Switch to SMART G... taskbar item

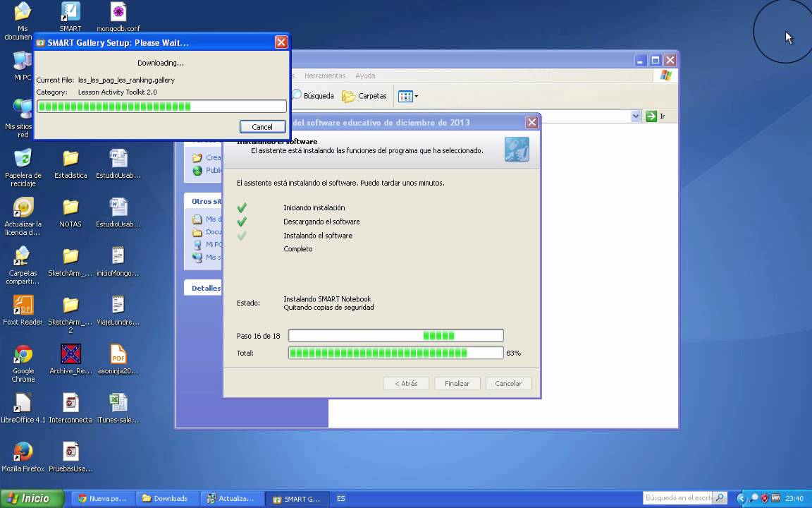(x=296, y=499)
